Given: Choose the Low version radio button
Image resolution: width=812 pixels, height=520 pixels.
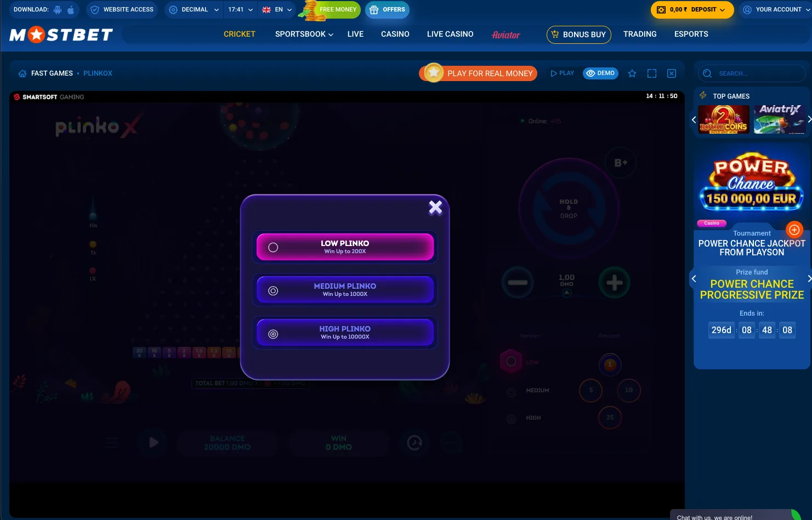Looking at the screenshot, I should pyautogui.click(x=512, y=362).
